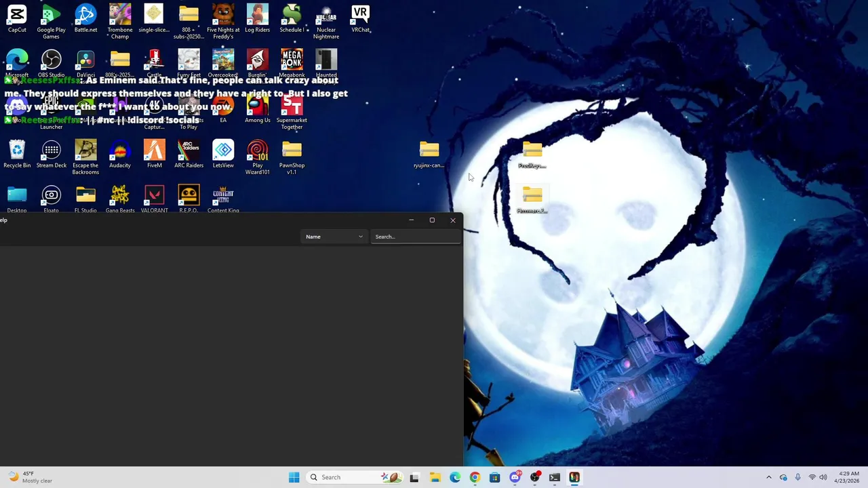Select the EA app desktop icon
This screenshot has height=488, width=868.
[223, 109]
